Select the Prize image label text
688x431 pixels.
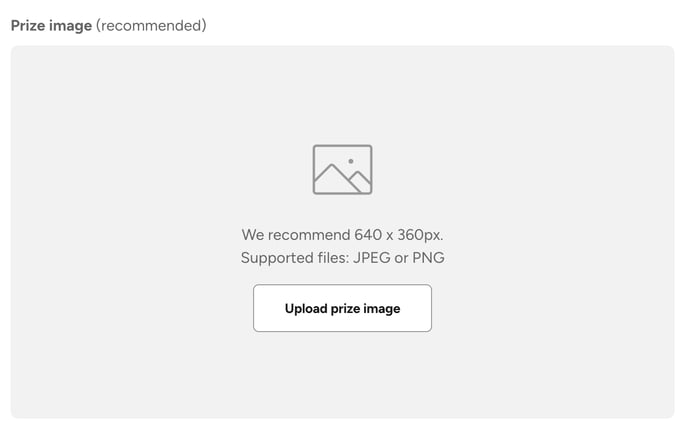point(51,25)
